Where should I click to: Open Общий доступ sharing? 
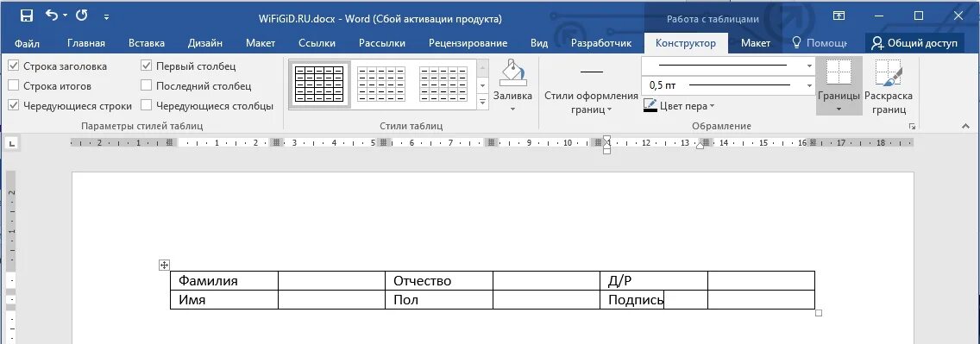point(914,43)
